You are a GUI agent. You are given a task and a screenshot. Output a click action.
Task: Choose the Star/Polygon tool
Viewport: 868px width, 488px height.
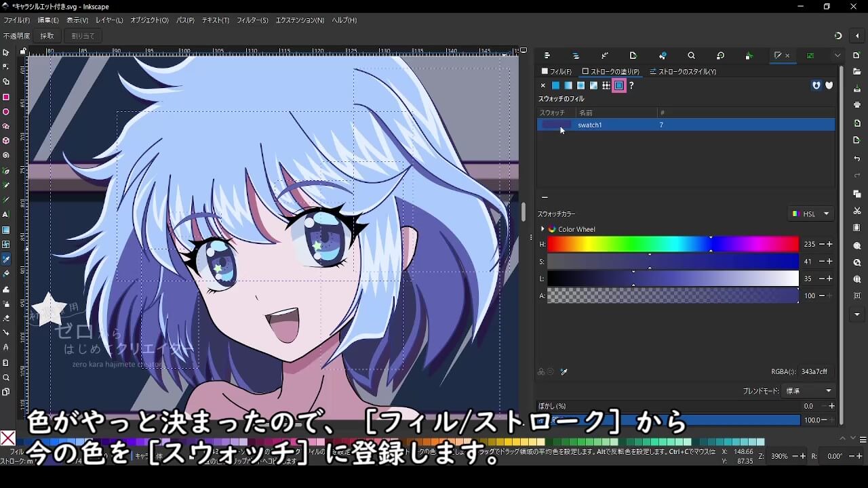(x=6, y=126)
